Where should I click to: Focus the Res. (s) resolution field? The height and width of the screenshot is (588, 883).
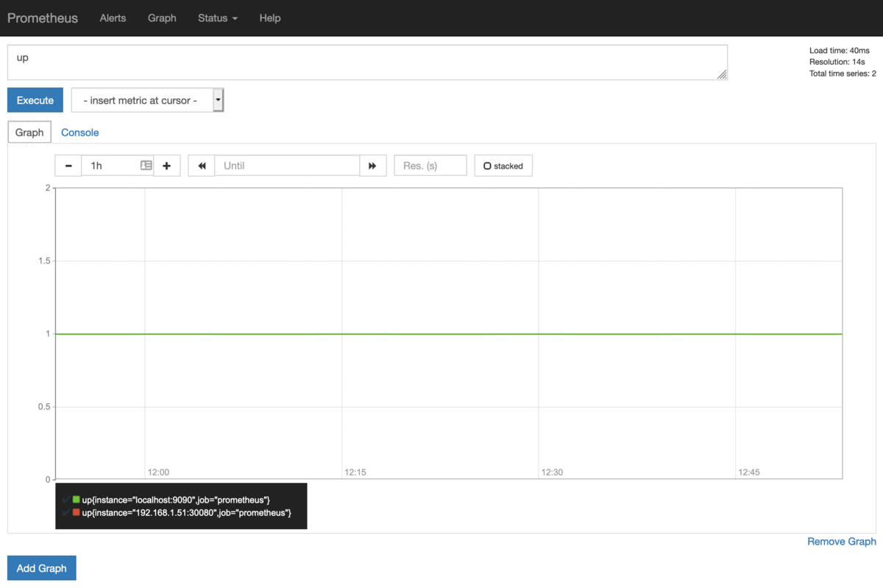click(430, 166)
